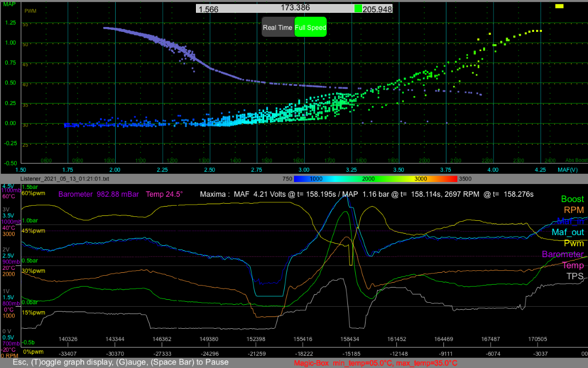Click the Maxima readout text line
588x368 pixels.
(367, 194)
